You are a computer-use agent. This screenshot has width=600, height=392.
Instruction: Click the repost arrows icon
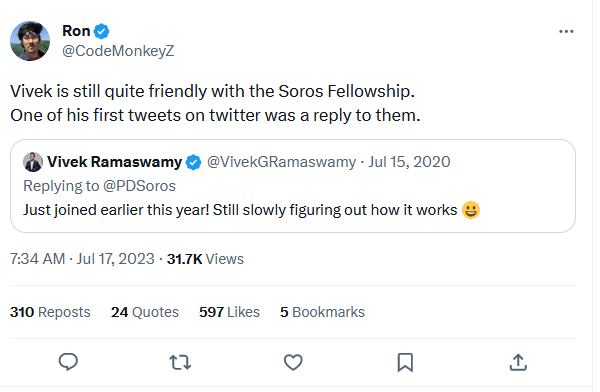[x=180, y=362]
